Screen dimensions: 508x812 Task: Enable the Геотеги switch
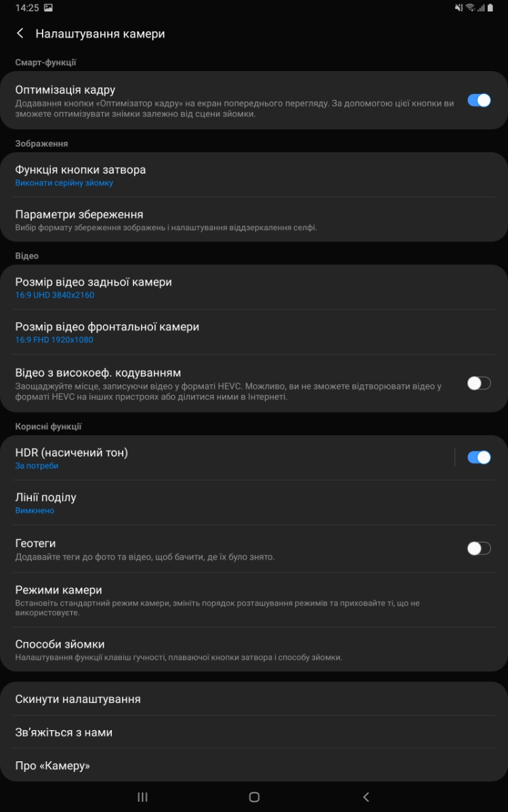point(479,548)
